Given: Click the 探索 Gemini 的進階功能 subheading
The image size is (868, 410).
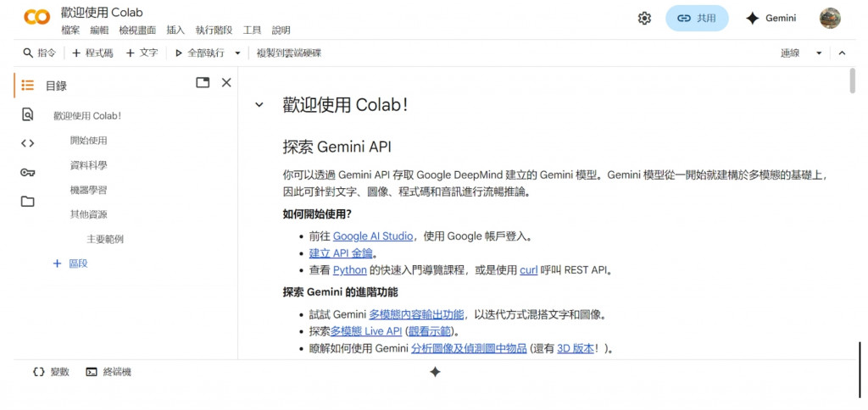Looking at the screenshot, I should (340, 292).
